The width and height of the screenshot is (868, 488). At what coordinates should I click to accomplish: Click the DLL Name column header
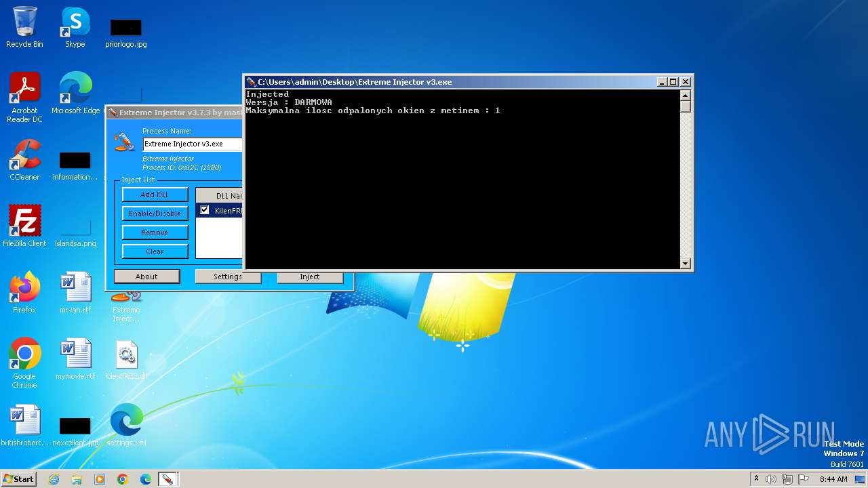[x=220, y=196]
